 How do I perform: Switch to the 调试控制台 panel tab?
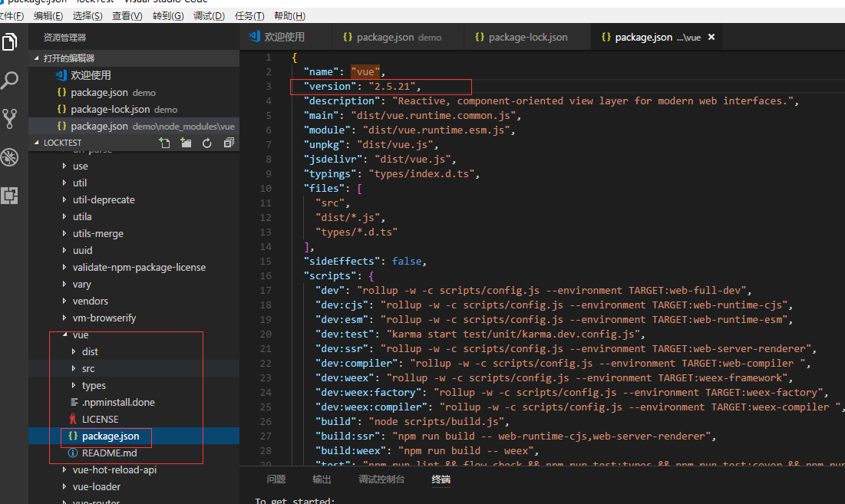(x=381, y=479)
